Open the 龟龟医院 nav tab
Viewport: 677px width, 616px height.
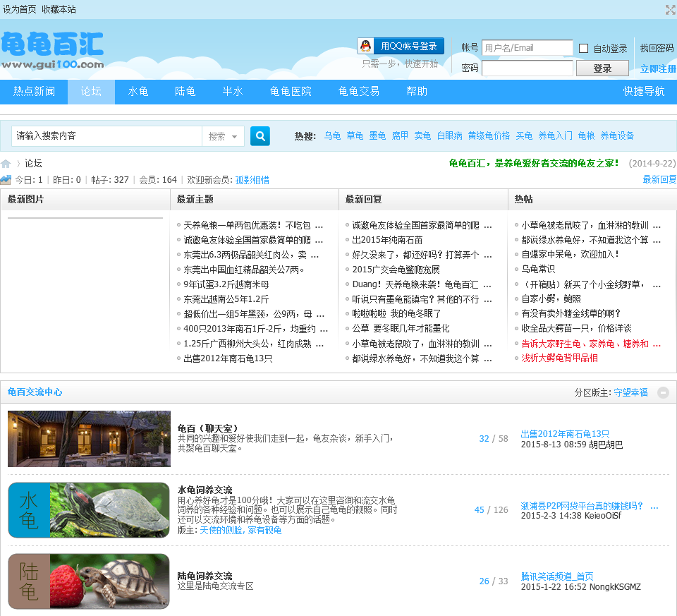(291, 92)
